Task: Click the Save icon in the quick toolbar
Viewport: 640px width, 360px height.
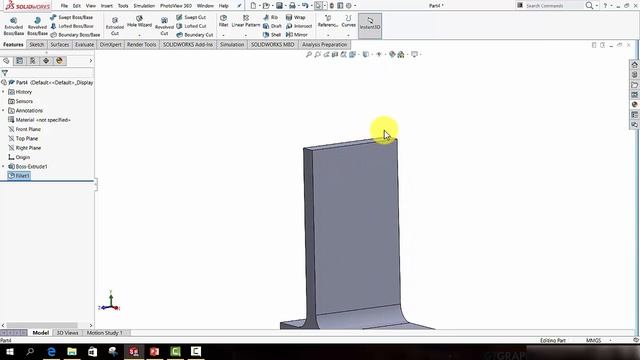Action: point(279,6)
